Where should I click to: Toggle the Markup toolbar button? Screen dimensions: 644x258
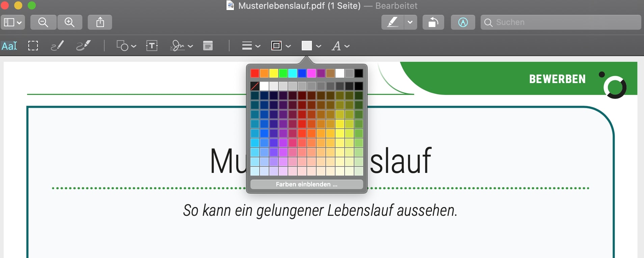tap(463, 22)
